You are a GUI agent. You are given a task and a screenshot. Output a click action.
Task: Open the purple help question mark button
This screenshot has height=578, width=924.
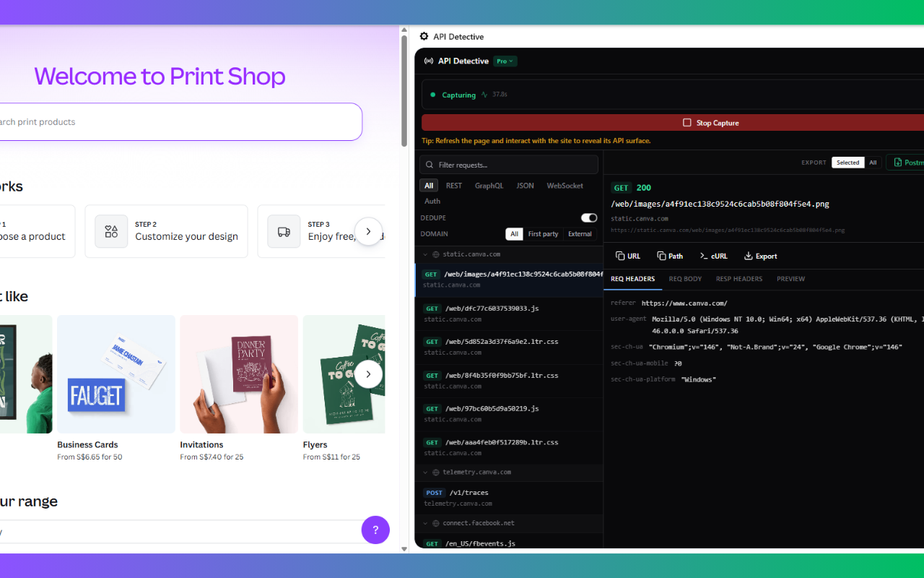375,530
